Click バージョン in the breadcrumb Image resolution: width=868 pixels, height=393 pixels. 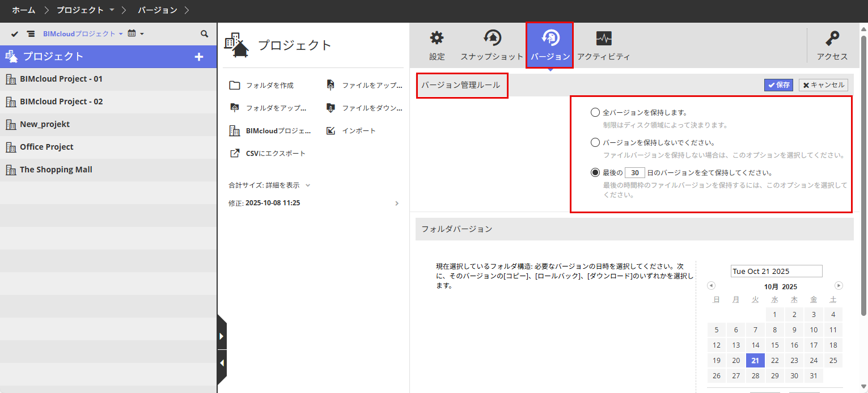157,10
